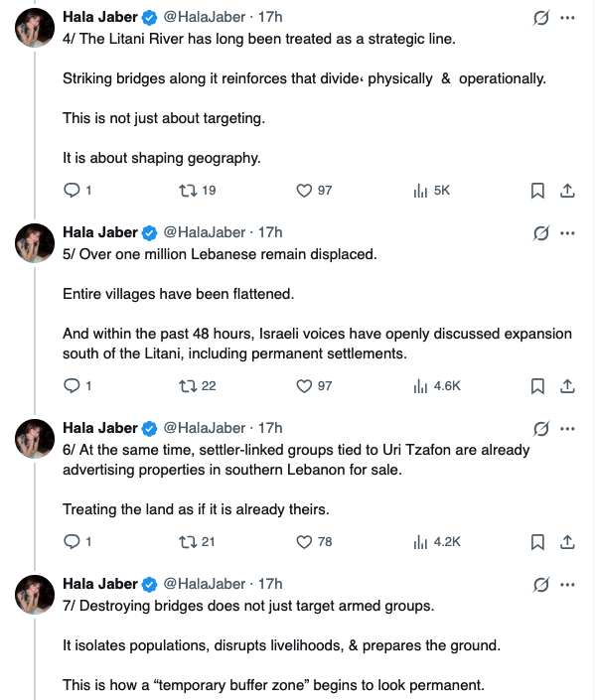This screenshot has height=700, width=596.
Task: Open @HalaJaber handle on the 6/ tweet
Action: coord(204,428)
